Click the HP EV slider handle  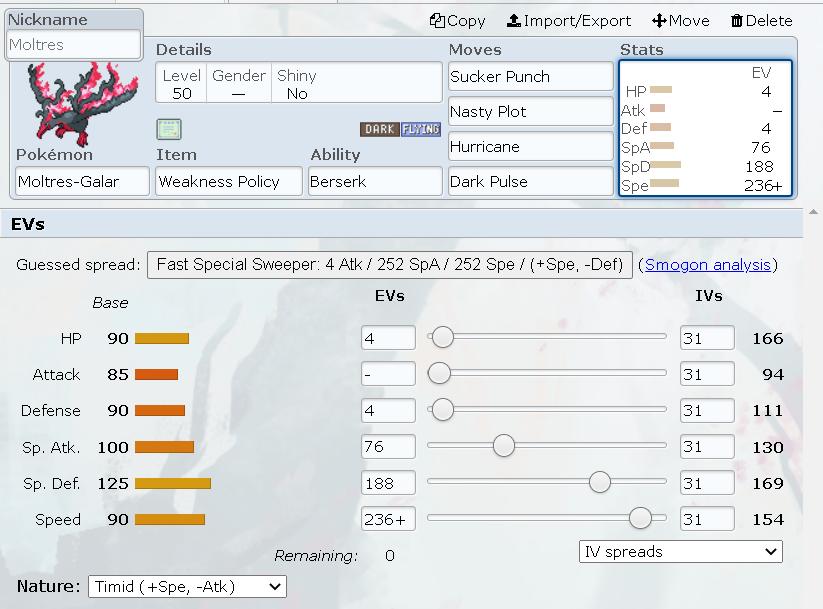442,337
